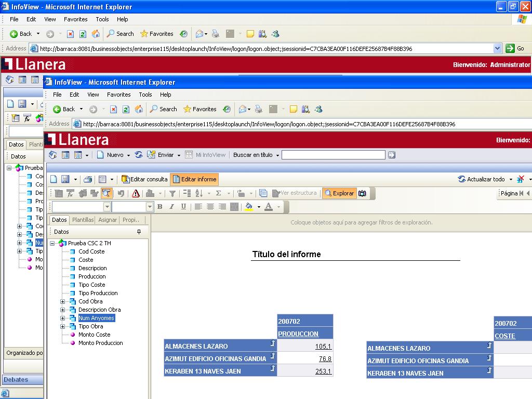Select the Editar consulta icon

[x=145, y=179]
